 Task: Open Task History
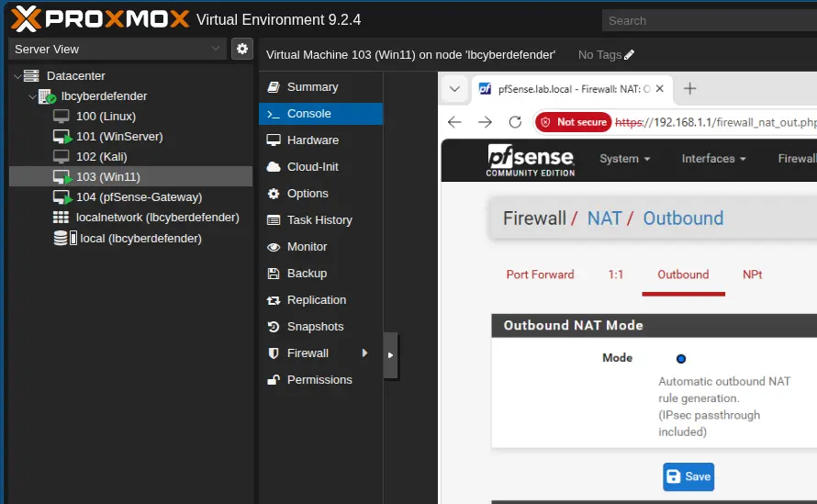pyautogui.click(x=321, y=220)
